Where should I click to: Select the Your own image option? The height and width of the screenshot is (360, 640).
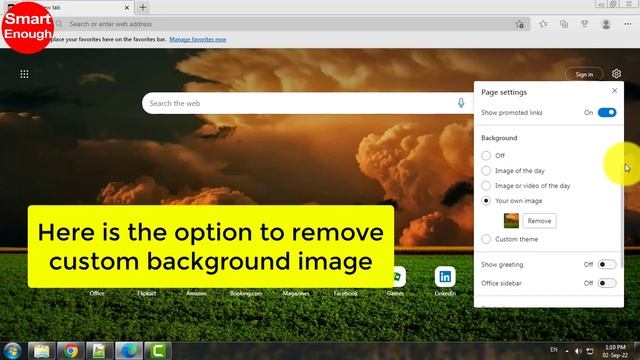[486, 201]
